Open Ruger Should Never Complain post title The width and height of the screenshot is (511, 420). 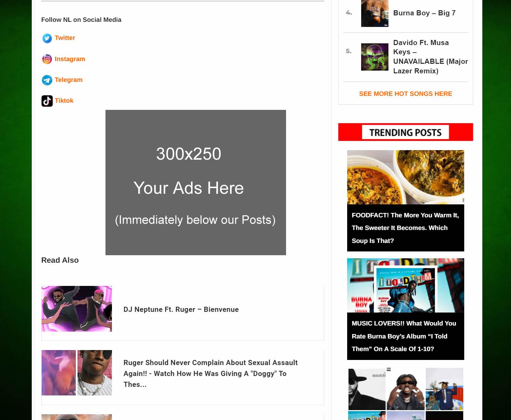[x=211, y=374]
